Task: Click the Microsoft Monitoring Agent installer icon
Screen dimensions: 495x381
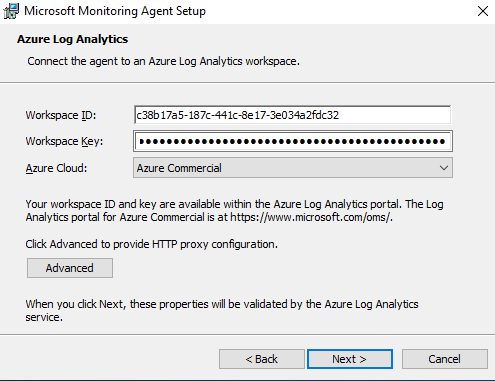Action: click(11, 11)
